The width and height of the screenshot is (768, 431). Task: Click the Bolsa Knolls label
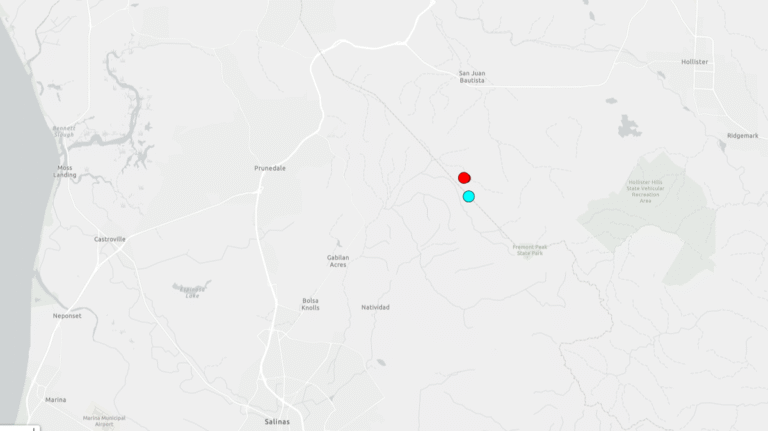[311, 304]
